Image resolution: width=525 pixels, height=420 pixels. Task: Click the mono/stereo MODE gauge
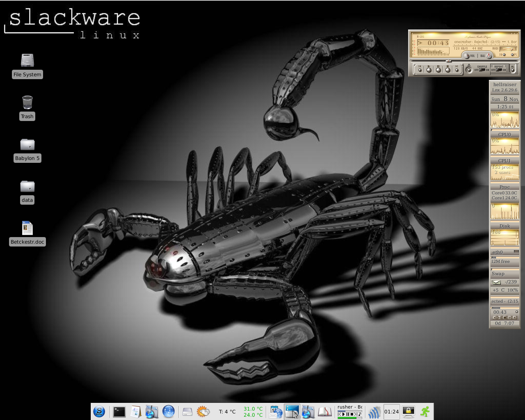[508, 49]
